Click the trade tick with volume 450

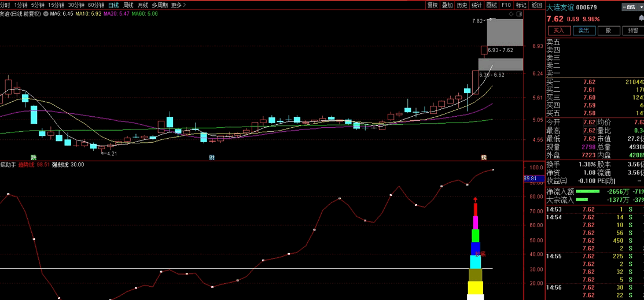[595, 241]
